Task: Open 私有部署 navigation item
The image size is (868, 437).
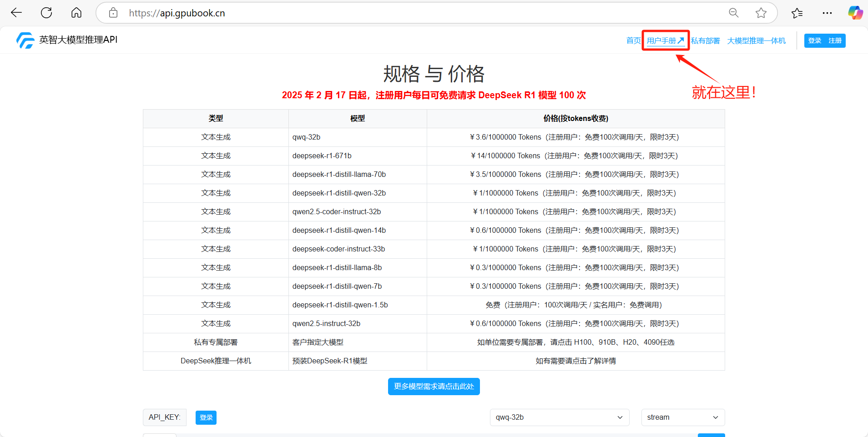Action: (x=706, y=41)
